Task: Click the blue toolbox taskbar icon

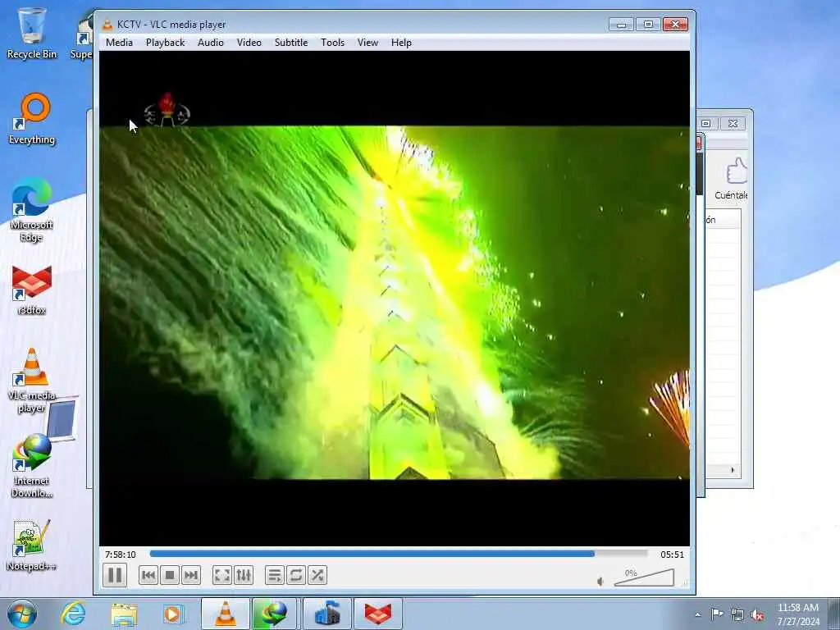Action: click(x=327, y=614)
